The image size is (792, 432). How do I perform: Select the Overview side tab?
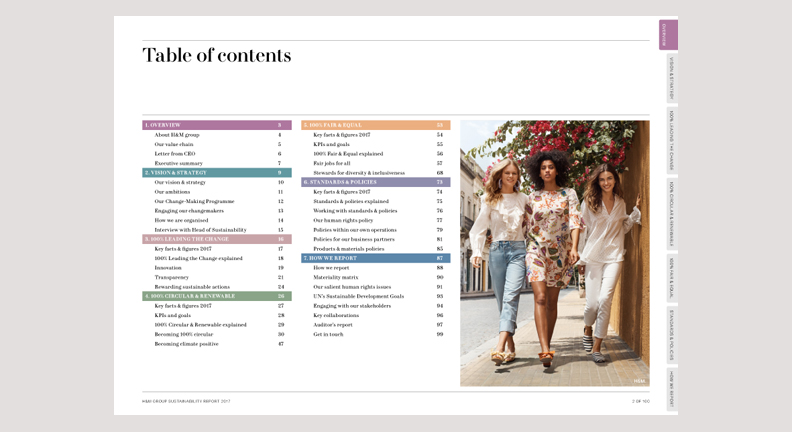pyautogui.click(x=668, y=35)
